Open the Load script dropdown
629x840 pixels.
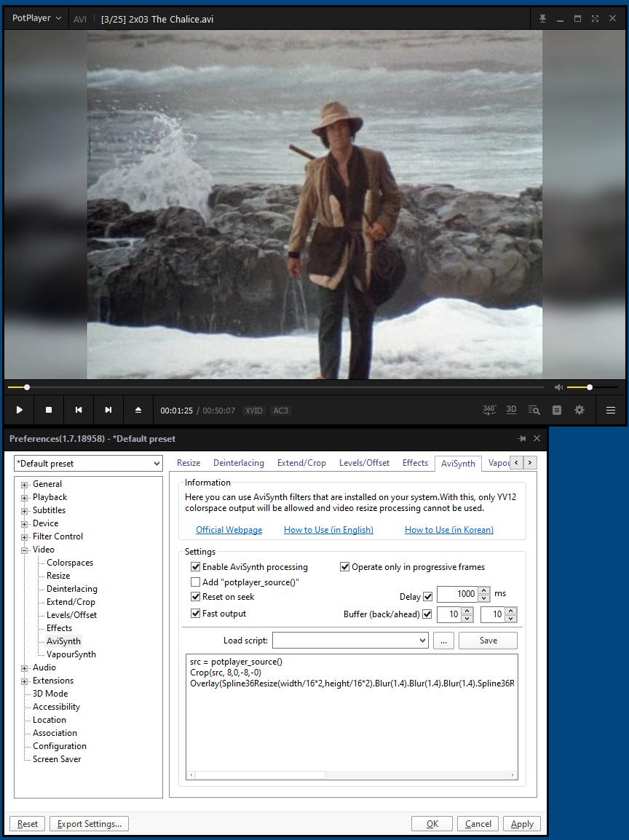click(x=350, y=640)
